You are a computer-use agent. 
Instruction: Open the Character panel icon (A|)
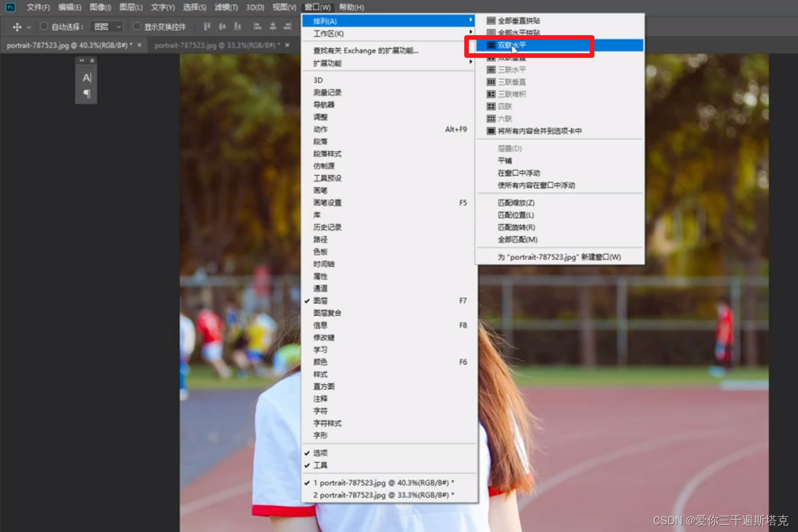[86, 78]
